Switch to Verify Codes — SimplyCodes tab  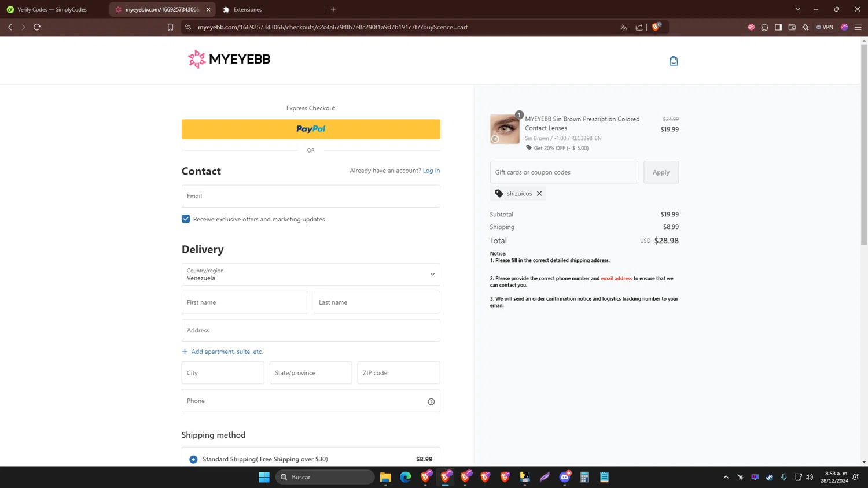53,9
